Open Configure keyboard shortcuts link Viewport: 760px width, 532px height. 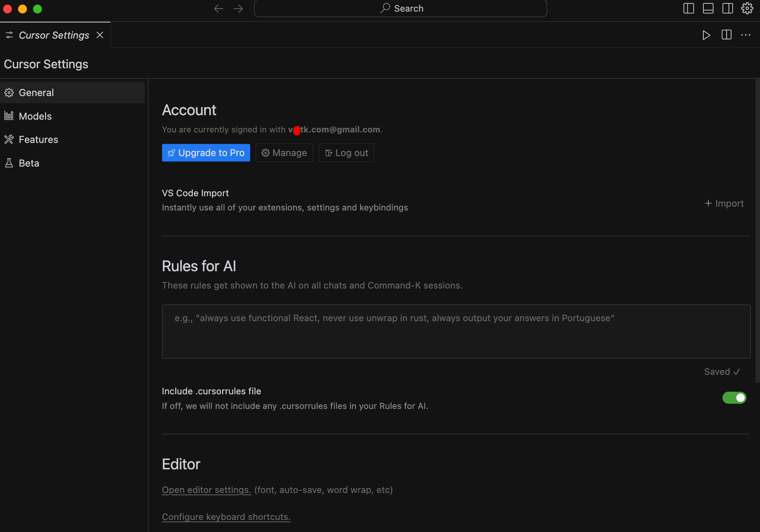click(x=226, y=517)
